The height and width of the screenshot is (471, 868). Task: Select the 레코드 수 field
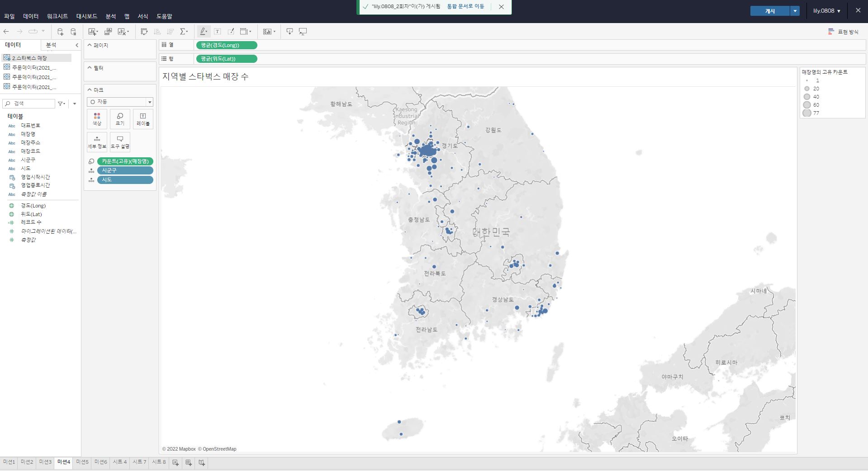(x=31, y=222)
